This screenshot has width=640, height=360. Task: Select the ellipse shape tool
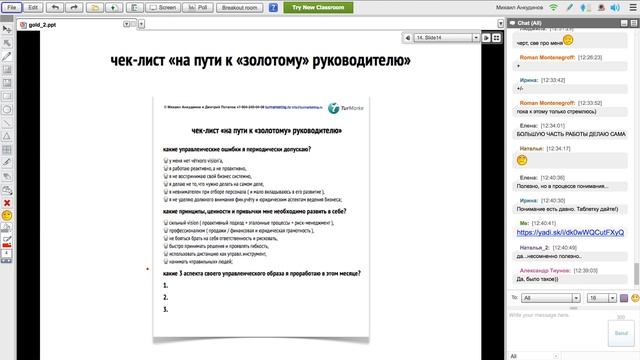pos(7,110)
